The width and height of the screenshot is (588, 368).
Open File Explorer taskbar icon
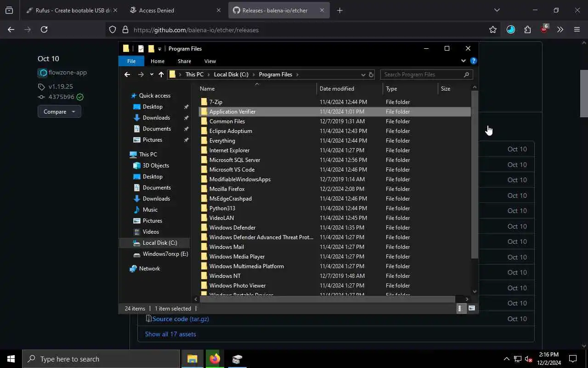(x=192, y=359)
